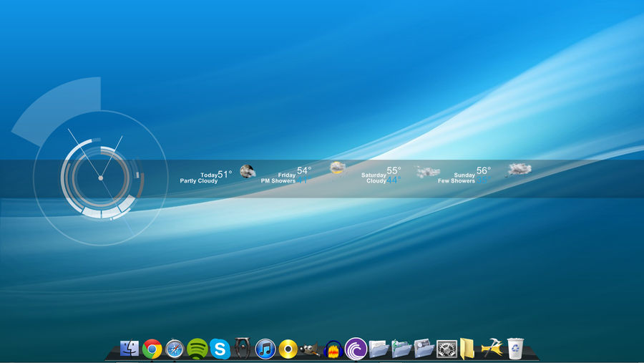Click Saturday's blue 44° low temperature
The width and height of the screenshot is (644, 363).
pyautogui.click(x=394, y=180)
